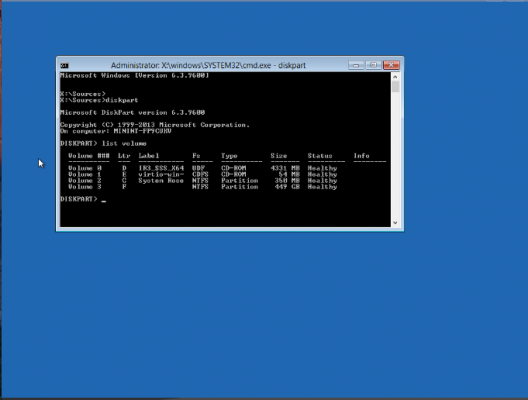Click the console scrollbar up arrow
Viewport: 528px width, 400px height.
[x=395, y=77]
